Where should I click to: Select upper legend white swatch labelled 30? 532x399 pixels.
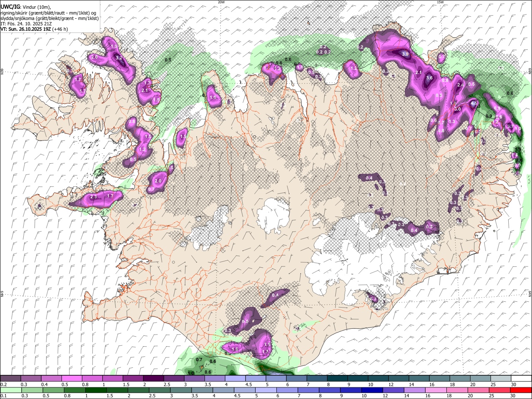(522, 378)
